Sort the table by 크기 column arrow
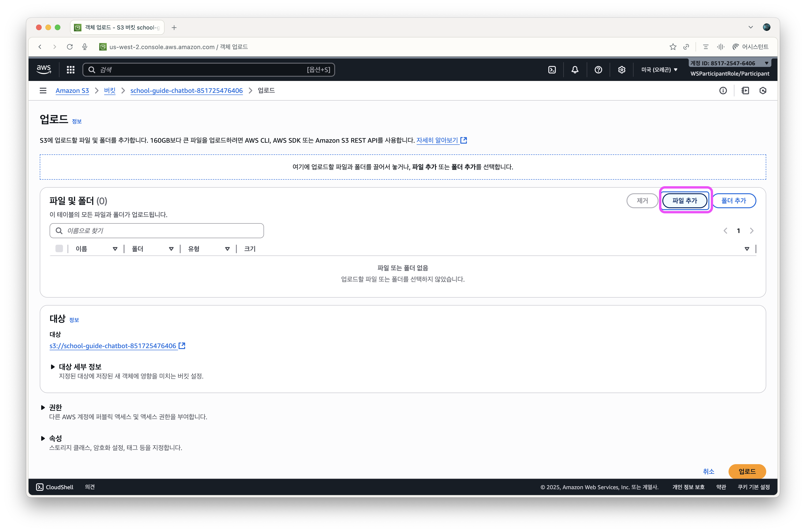806x532 pixels. click(747, 249)
